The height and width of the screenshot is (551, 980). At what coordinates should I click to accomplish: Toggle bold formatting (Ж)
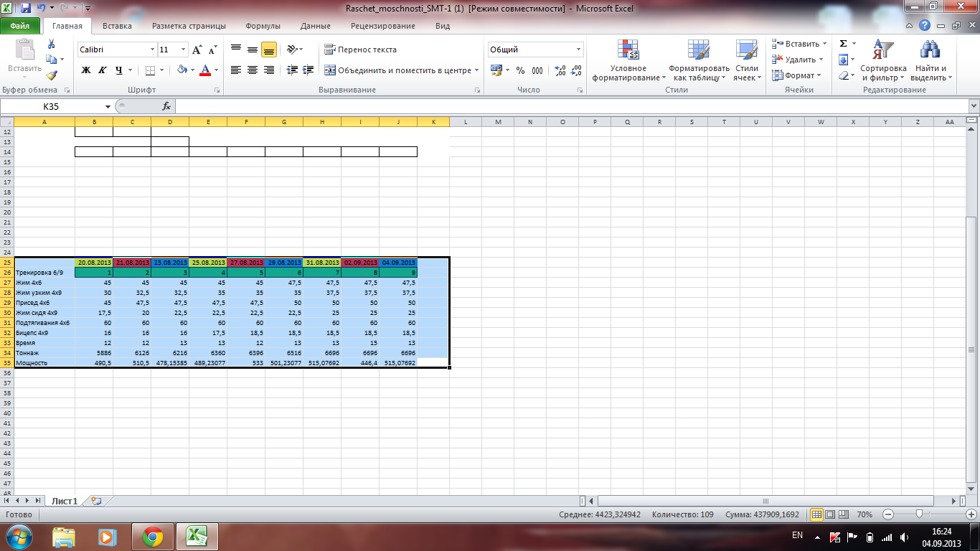[x=86, y=70]
